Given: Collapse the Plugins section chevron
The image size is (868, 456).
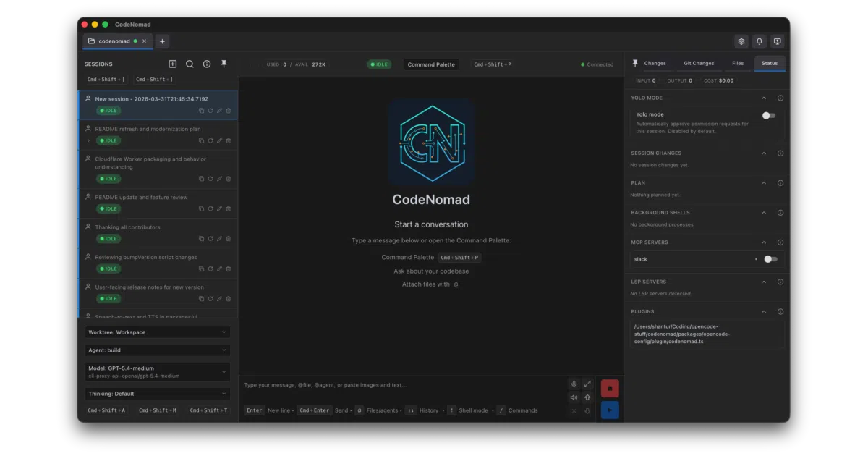Looking at the screenshot, I should (764, 311).
